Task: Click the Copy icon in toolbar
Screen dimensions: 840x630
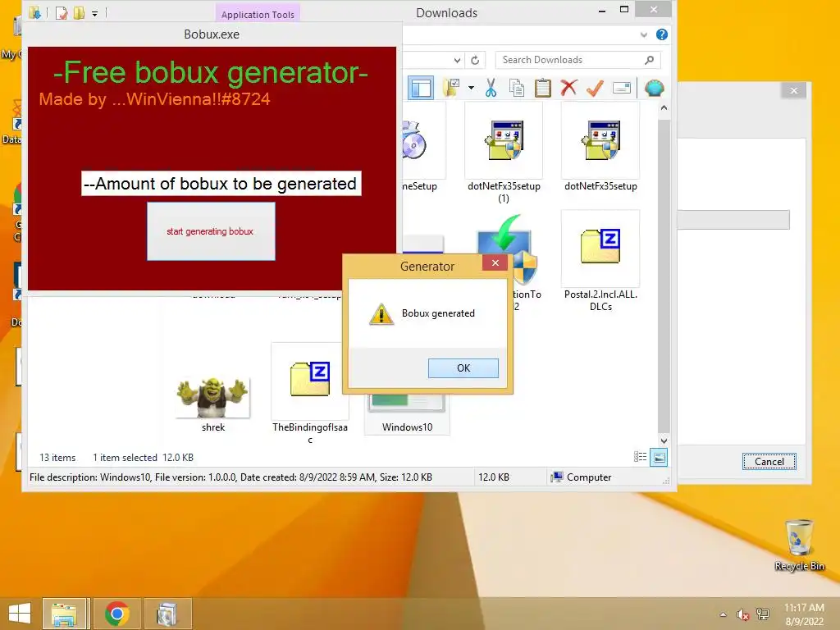Action: (x=517, y=88)
